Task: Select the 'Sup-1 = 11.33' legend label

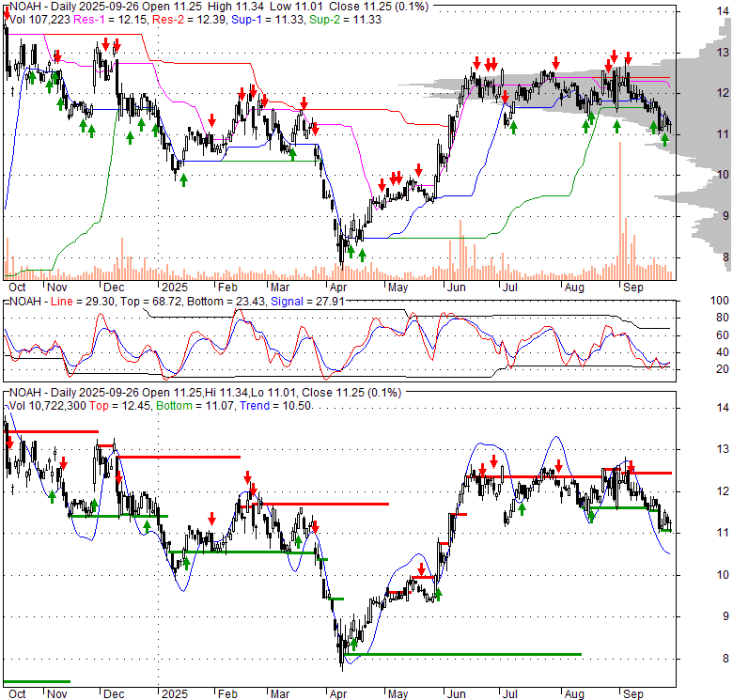Action: coord(269,20)
